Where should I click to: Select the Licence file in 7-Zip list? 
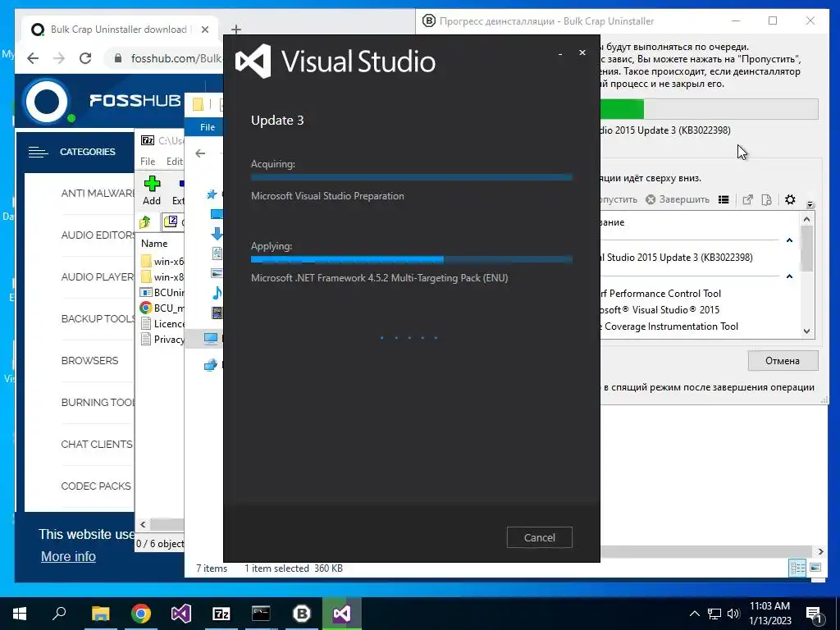coord(162,323)
